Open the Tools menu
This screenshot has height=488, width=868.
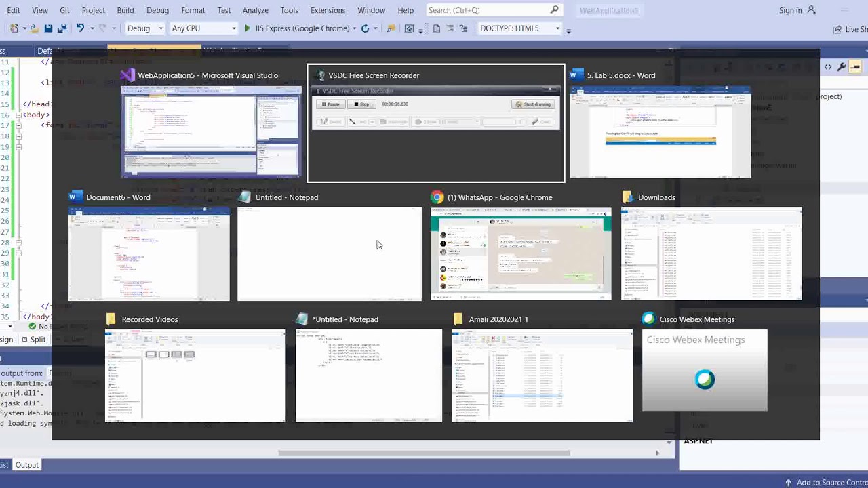tap(290, 10)
